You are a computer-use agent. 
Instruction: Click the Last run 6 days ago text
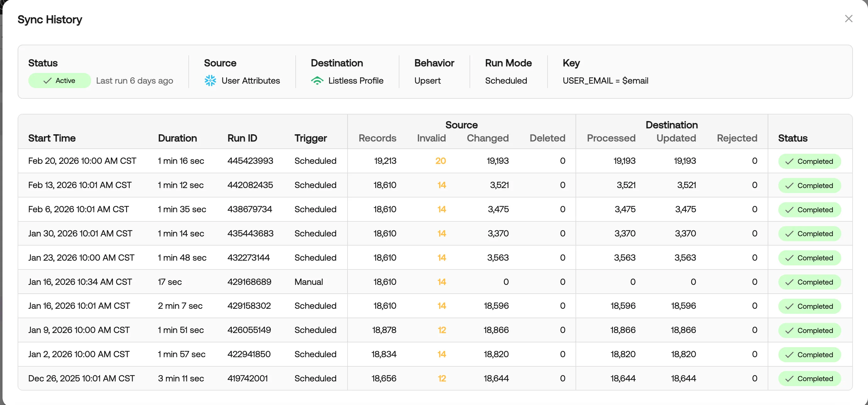coord(135,80)
